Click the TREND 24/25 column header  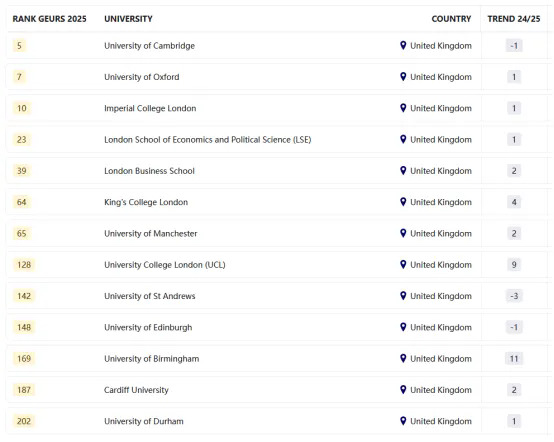click(x=514, y=19)
